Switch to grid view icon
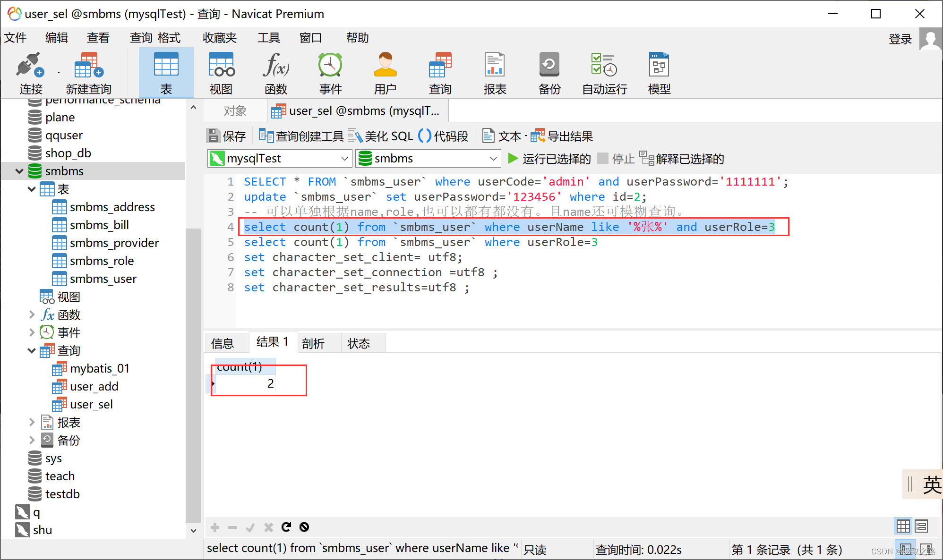Screen dimensions: 943x560 [903, 526]
